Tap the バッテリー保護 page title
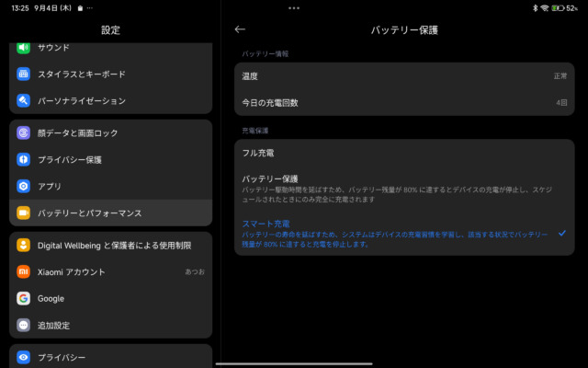Viewport: 588px width, 368px height. (x=404, y=30)
